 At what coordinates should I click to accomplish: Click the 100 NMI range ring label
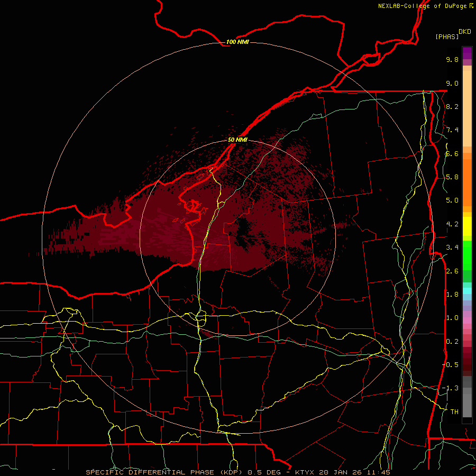pyautogui.click(x=237, y=42)
